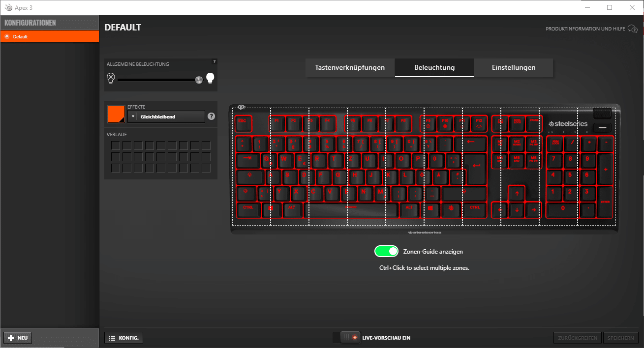Screen dimensions: 644x348
Task: Click the first Verlauf history slot
Action: click(x=115, y=145)
